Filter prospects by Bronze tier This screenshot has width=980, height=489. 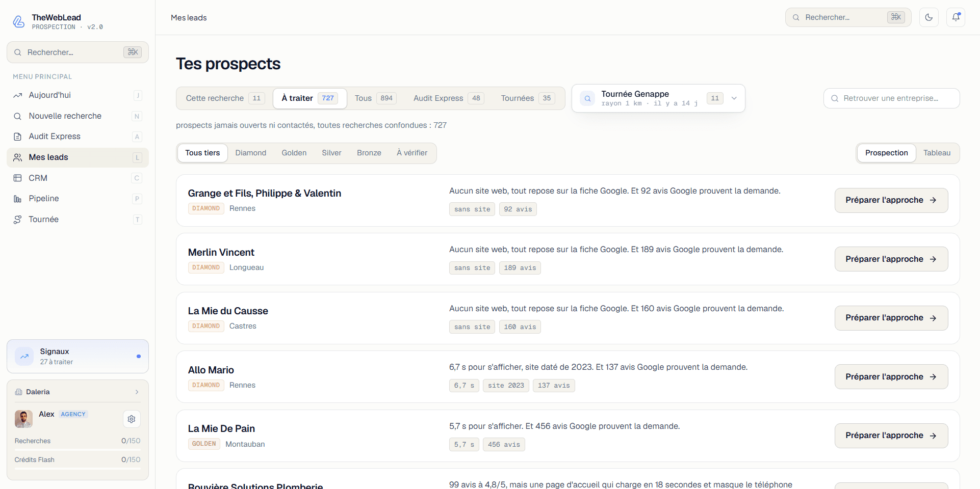[x=369, y=153]
